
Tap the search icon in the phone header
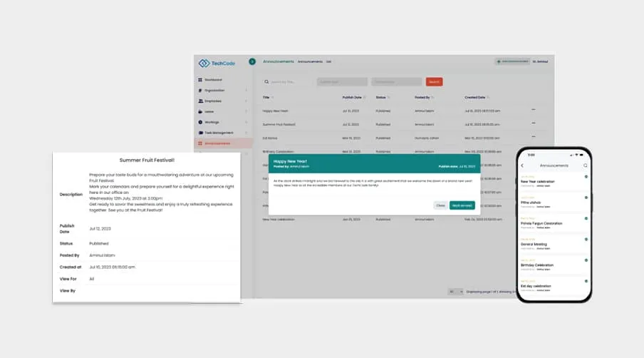tap(586, 165)
